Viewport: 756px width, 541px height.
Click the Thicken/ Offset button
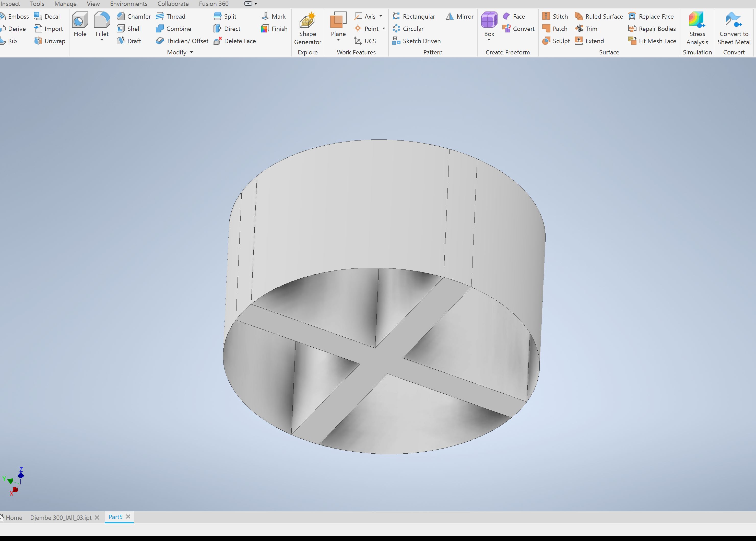tap(182, 41)
